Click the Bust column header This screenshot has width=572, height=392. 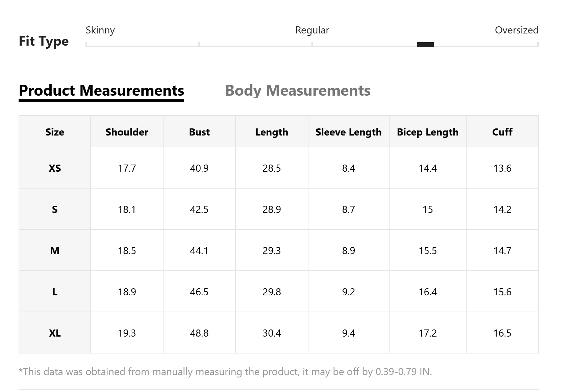click(199, 132)
